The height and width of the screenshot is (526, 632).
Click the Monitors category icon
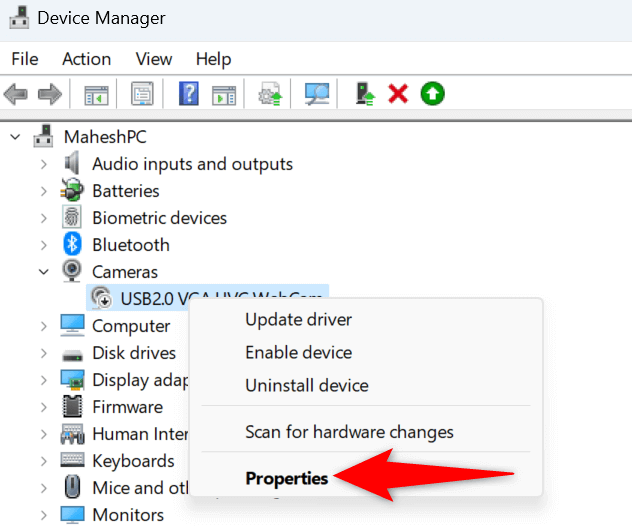[x=72, y=514]
